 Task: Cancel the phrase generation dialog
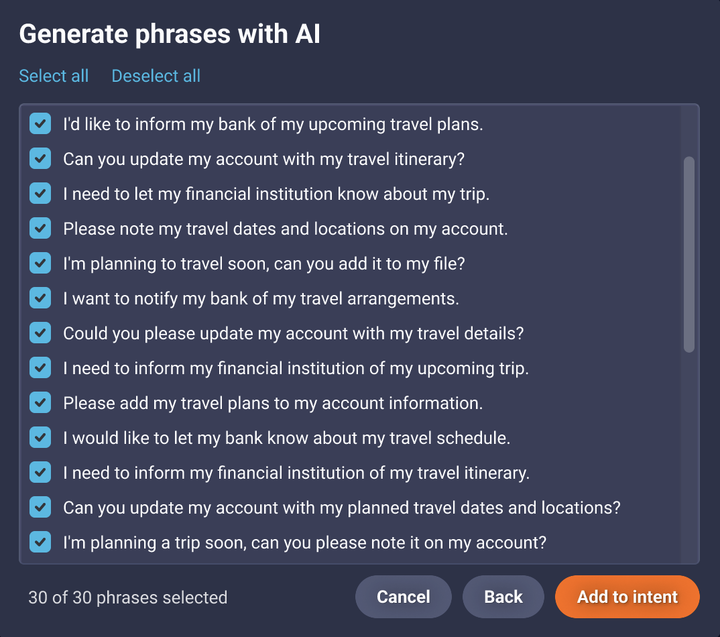click(x=403, y=597)
